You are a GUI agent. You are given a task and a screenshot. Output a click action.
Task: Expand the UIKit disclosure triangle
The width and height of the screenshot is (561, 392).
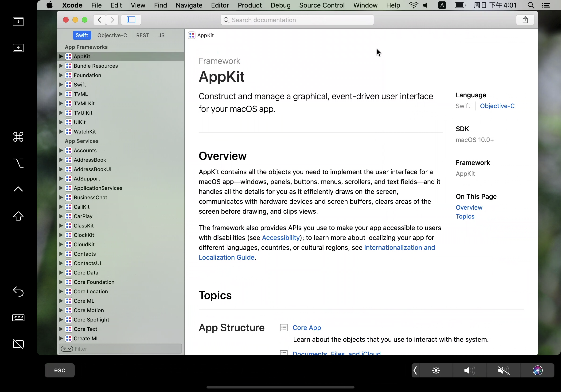coord(61,122)
